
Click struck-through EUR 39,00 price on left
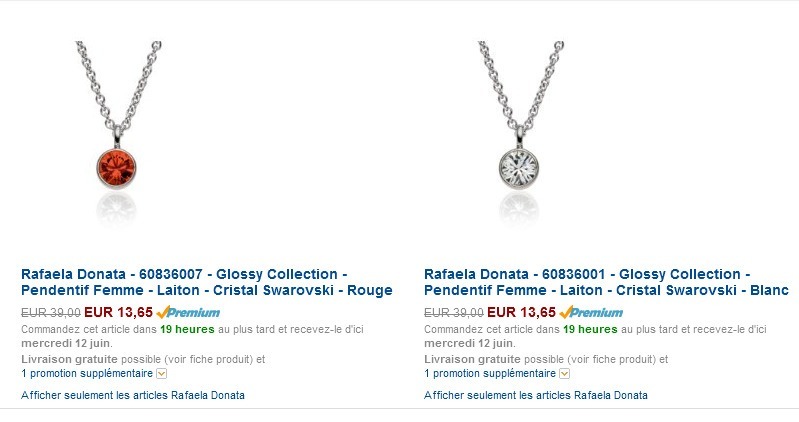[x=51, y=312]
